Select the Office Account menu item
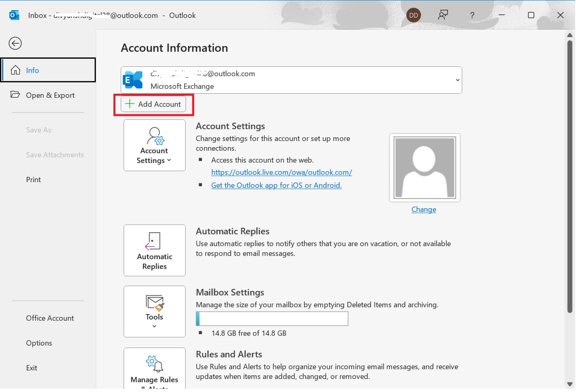Screen dimensions: 576x392 tap(50, 318)
